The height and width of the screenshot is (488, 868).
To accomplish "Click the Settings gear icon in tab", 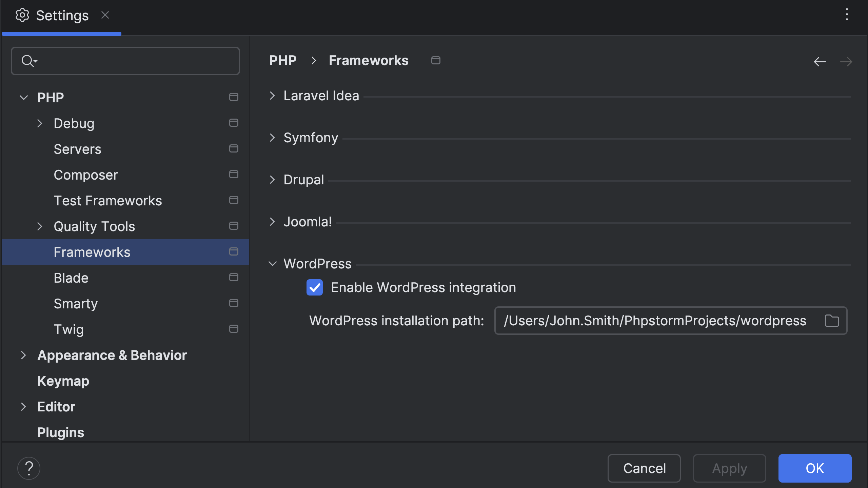I will point(22,15).
